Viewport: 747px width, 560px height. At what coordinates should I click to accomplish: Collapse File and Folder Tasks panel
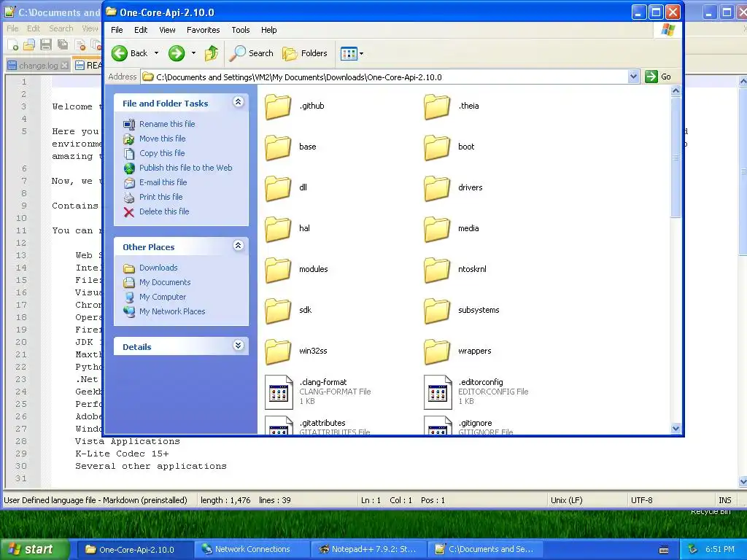(239, 102)
